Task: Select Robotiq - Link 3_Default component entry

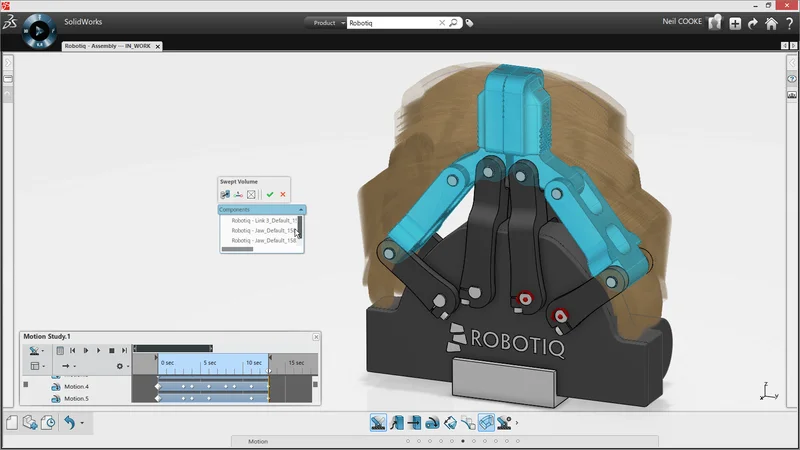Action: coord(262,220)
